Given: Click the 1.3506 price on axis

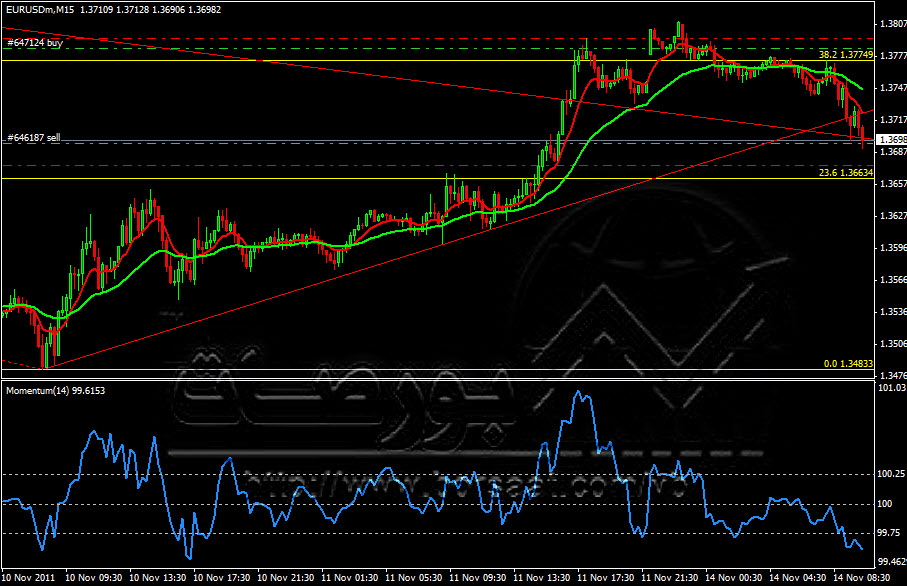Looking at the screenshot, I should 889,343.
